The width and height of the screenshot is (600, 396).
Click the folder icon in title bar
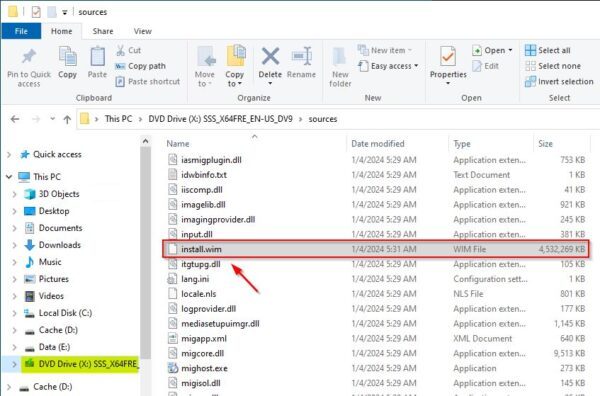[x=13, y=11]
